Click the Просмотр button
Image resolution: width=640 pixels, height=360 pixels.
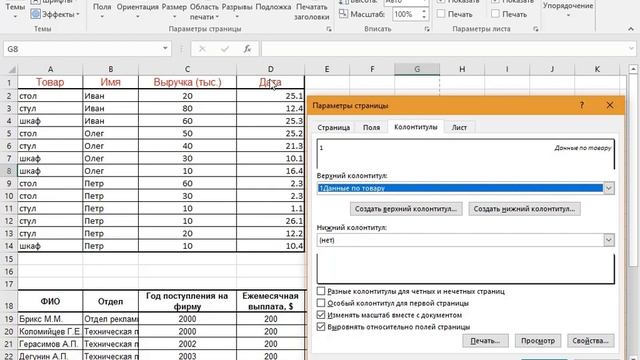pyautogui.click(x=538, y=340)
